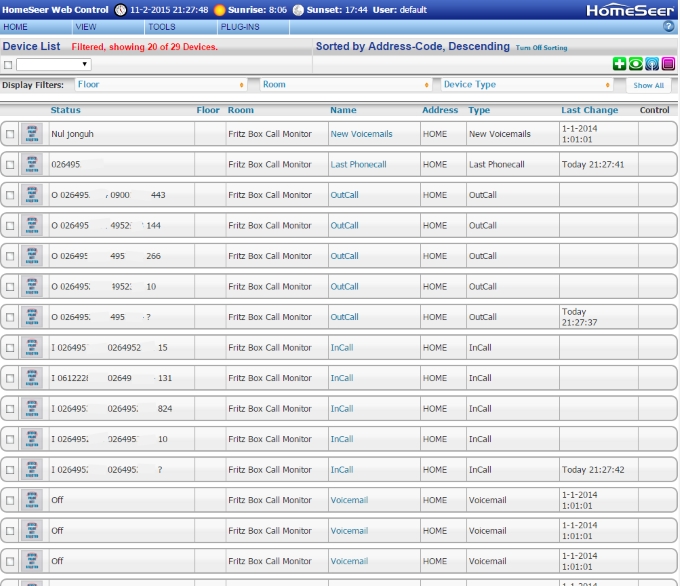
Task: Sort by the Status column header
Action: click(x=65, y=110)
